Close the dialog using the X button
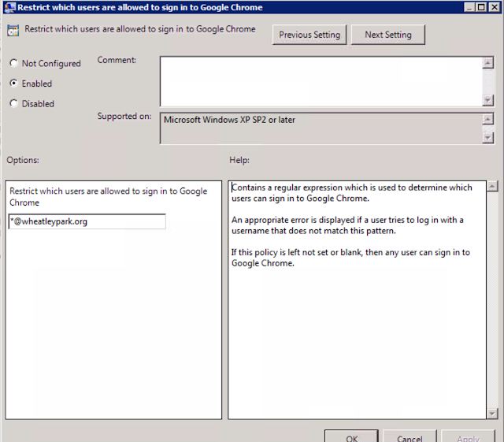Screen dimensions: 504x442 pyautogui.click(x=494, y=7)
